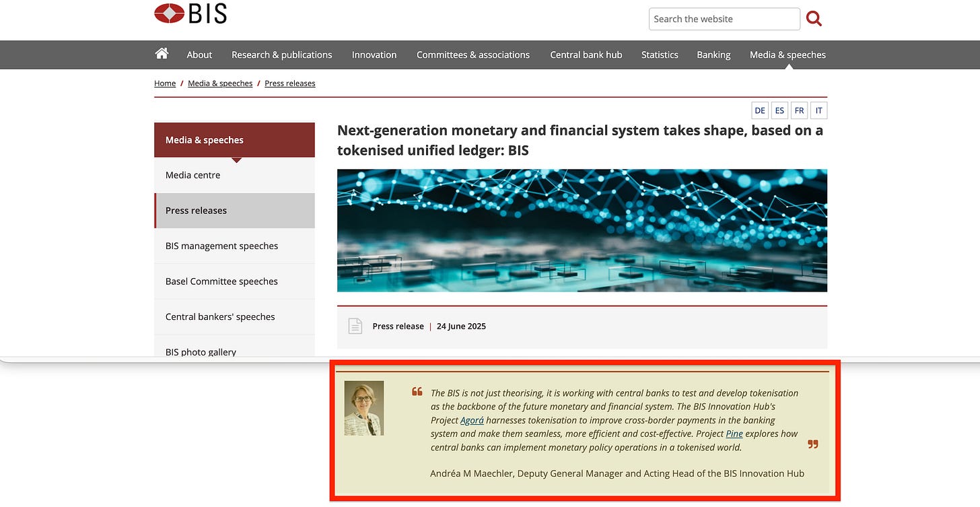Focus the Search the website field
Image resolution: width=980 pixels, height=507 pixels.
[x=724, y=19]
